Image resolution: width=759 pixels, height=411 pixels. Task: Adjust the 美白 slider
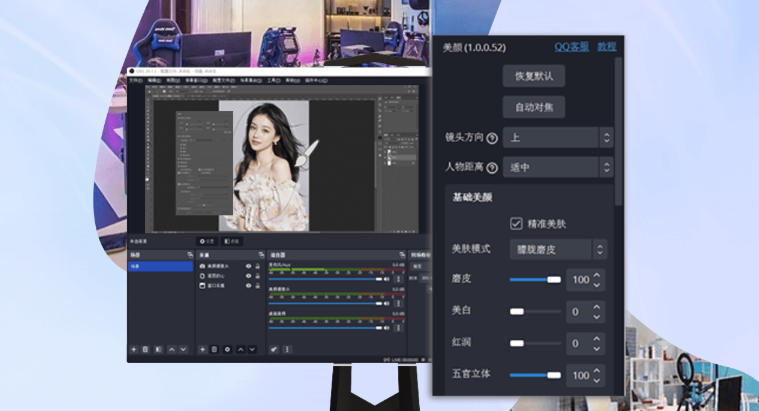pos(535,311)
